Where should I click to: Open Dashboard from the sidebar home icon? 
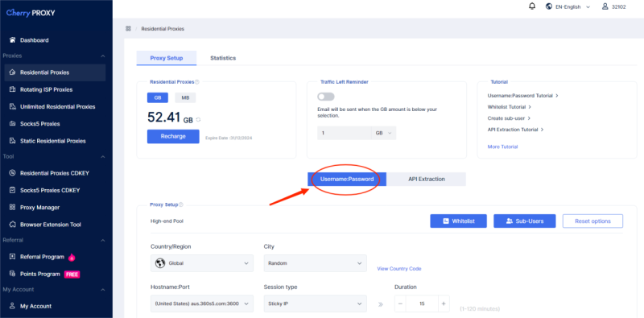[x=12, y=40]
